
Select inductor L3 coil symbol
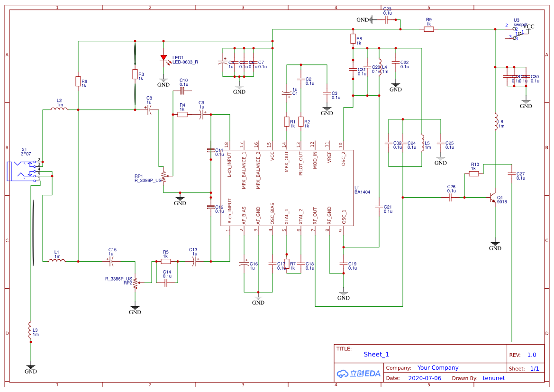pos(30,330)
